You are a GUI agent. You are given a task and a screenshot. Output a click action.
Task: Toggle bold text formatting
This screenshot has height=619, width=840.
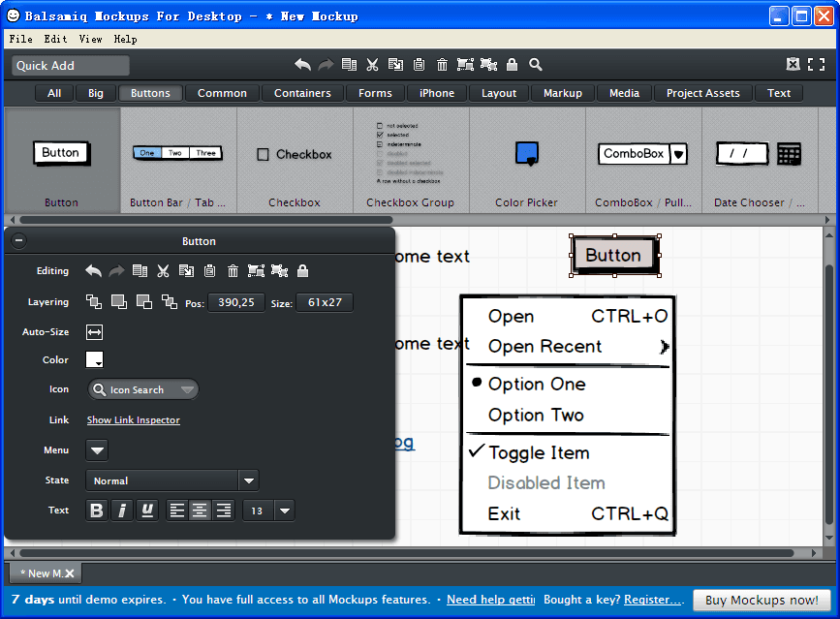pos(96,511)
